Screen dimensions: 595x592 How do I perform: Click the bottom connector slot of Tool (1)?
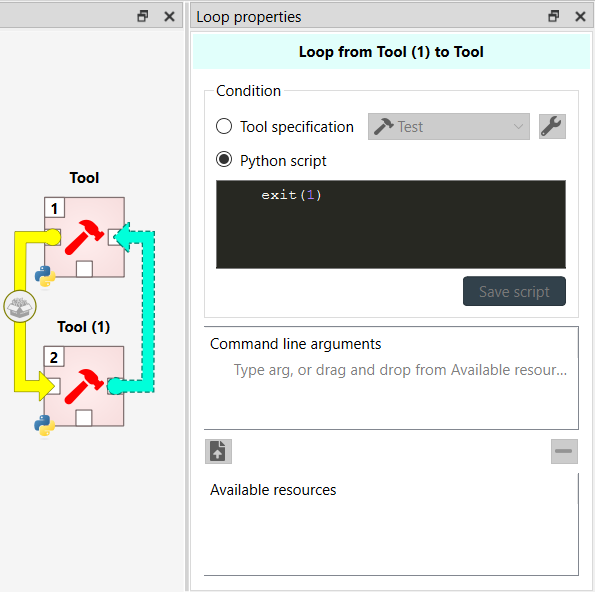(84, 418)
